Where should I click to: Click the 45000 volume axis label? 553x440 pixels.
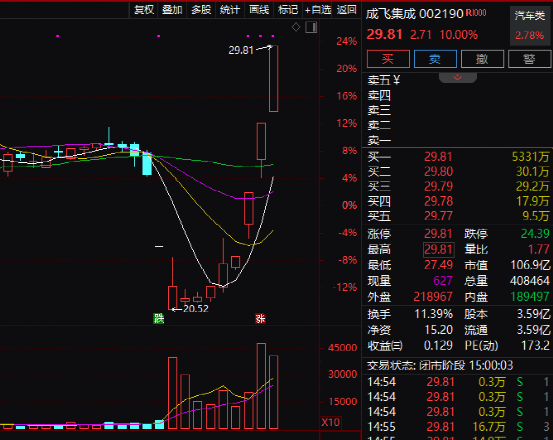[342, 348]
